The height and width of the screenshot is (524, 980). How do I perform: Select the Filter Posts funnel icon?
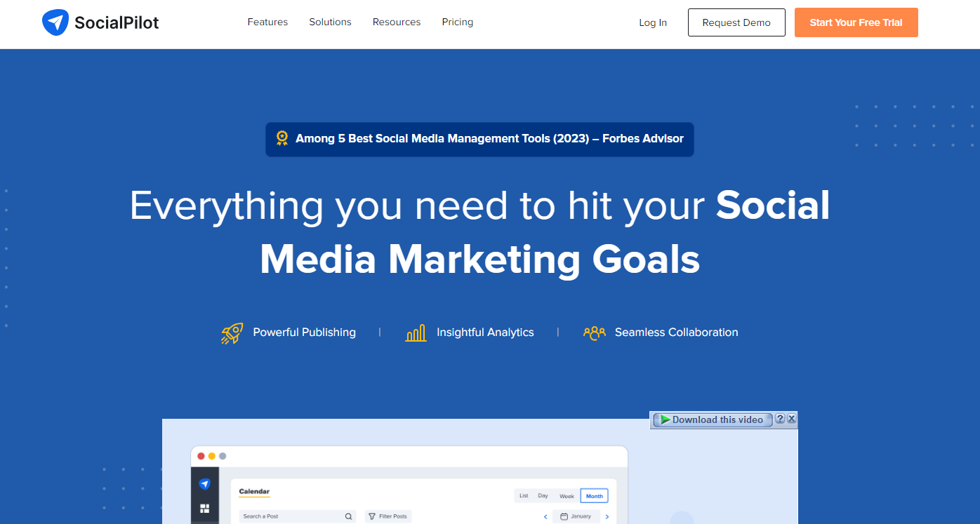372,516
